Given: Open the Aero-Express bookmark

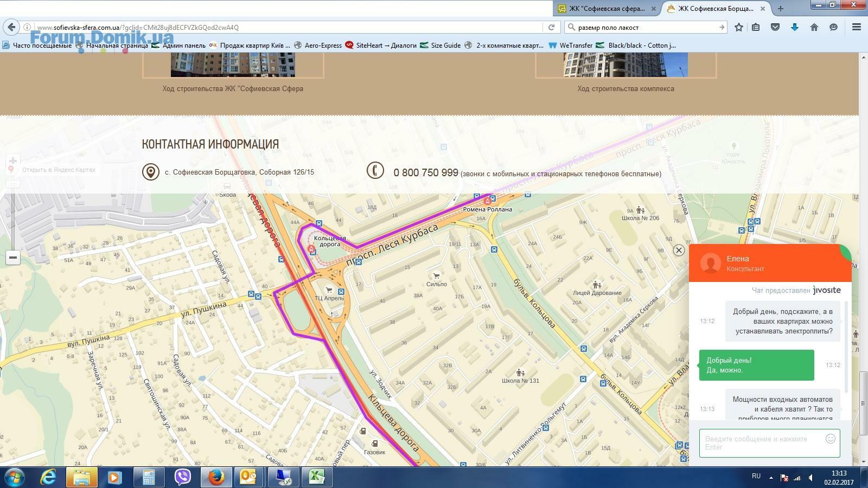Looking at the screenshot, I should (318, 46).
